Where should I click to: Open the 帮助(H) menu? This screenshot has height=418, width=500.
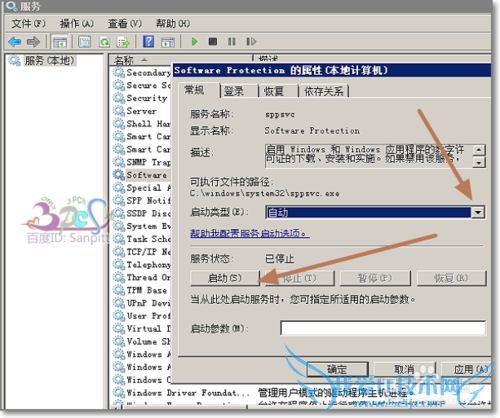point(173,24)
